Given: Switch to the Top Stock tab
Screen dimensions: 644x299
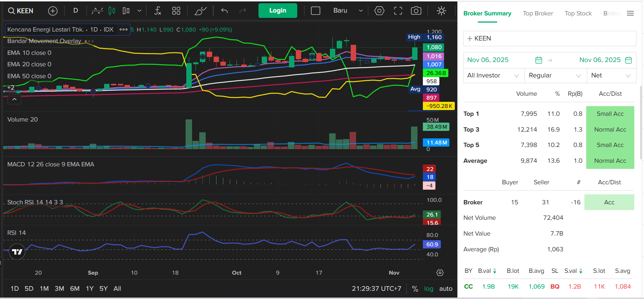Looking at the screenshot, I should tap(578, 14).
